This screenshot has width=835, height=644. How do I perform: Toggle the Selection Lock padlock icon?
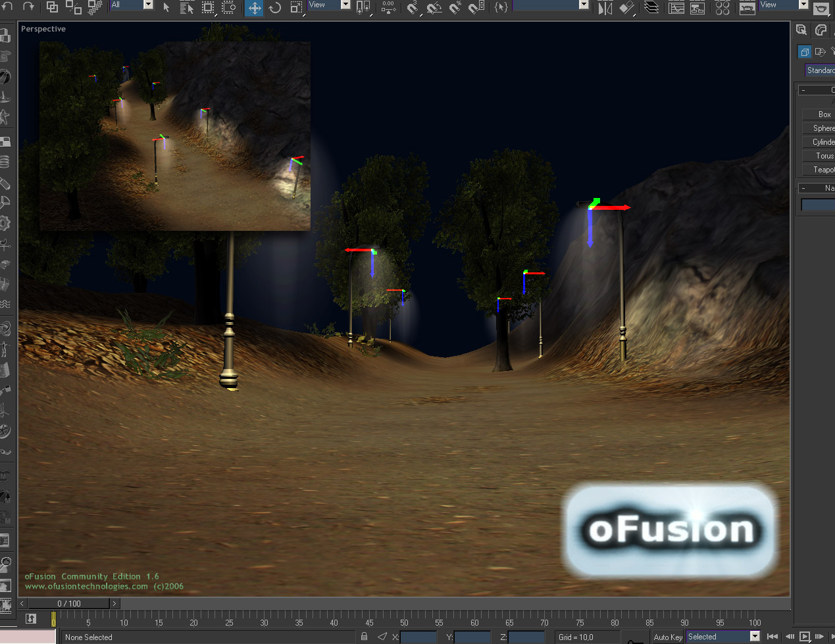click(364, 636)
